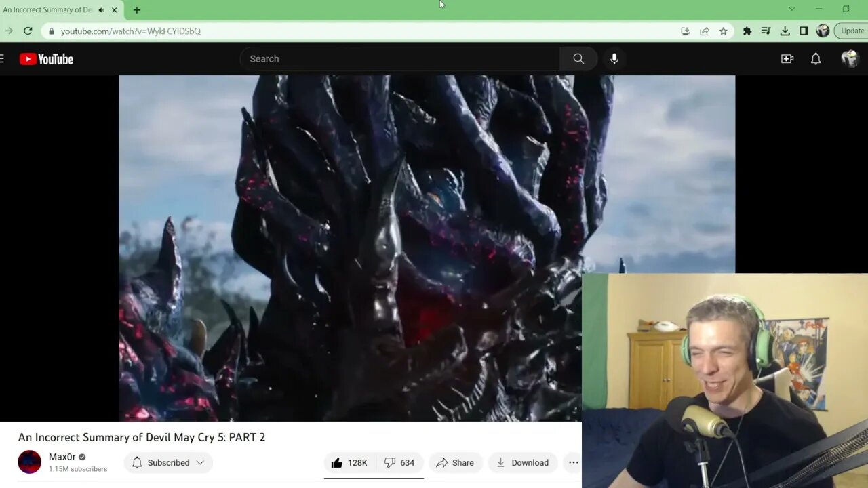
Task: Open Chrome extensions puzzle icon
Action: (747, 31)
